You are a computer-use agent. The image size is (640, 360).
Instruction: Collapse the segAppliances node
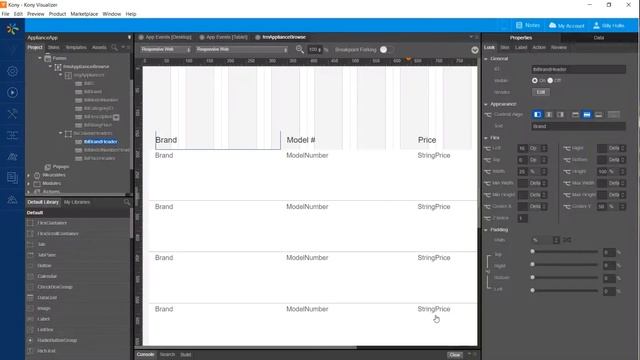pyautogui.click(x=60, y=75)
